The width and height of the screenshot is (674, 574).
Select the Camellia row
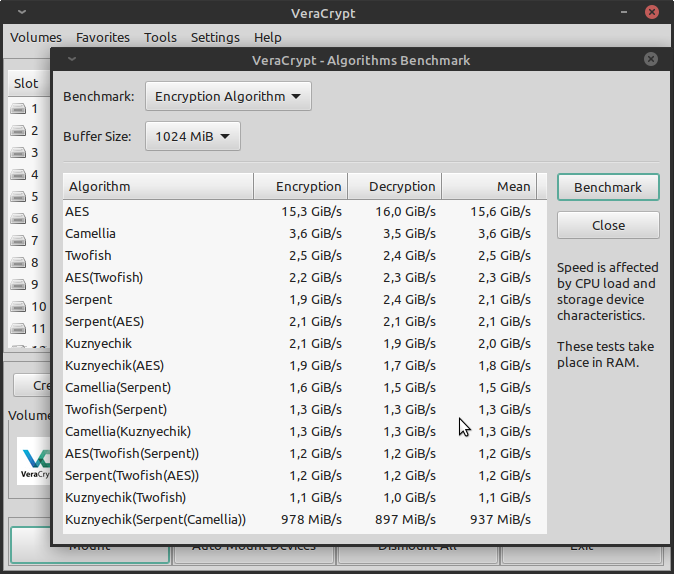(x=305, y=233)
